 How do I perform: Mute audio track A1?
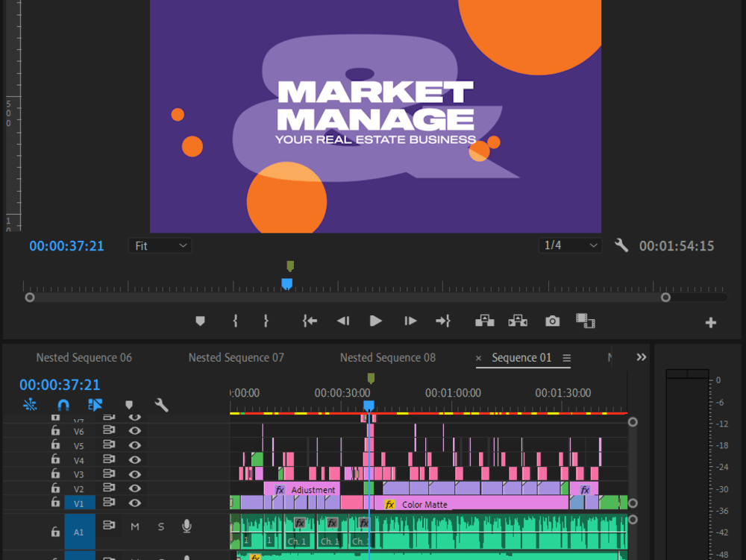[x=135, y=526]
